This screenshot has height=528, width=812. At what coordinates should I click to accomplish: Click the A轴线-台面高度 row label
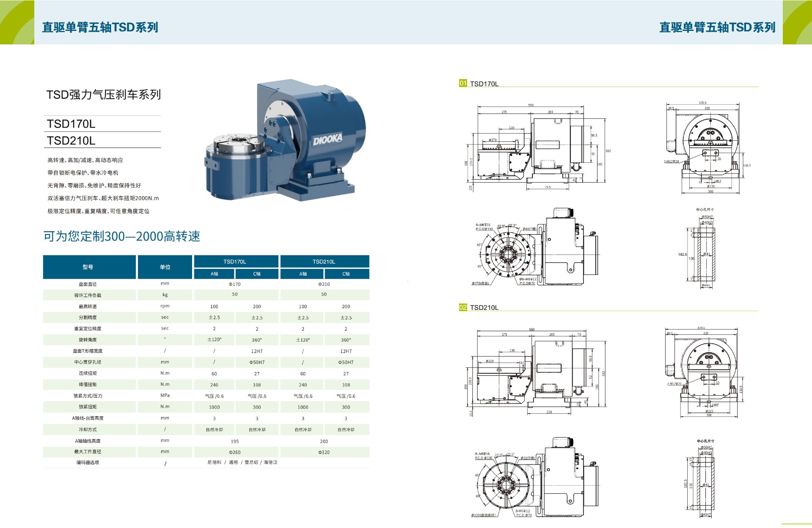[x=88, y=419]
